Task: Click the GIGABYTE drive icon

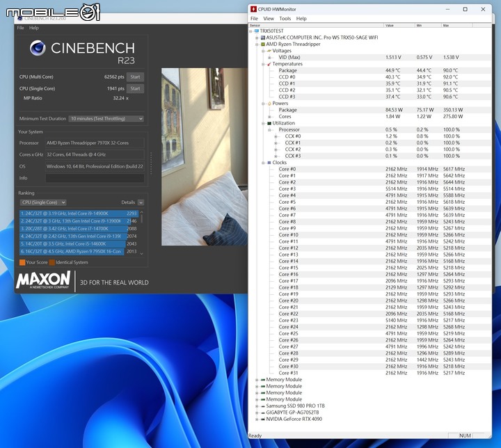Action: tap(263, 413)
